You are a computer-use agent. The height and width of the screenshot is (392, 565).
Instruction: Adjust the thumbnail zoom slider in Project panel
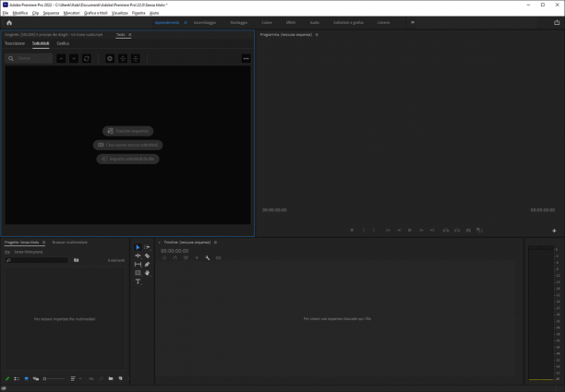[x=54, y=379]
